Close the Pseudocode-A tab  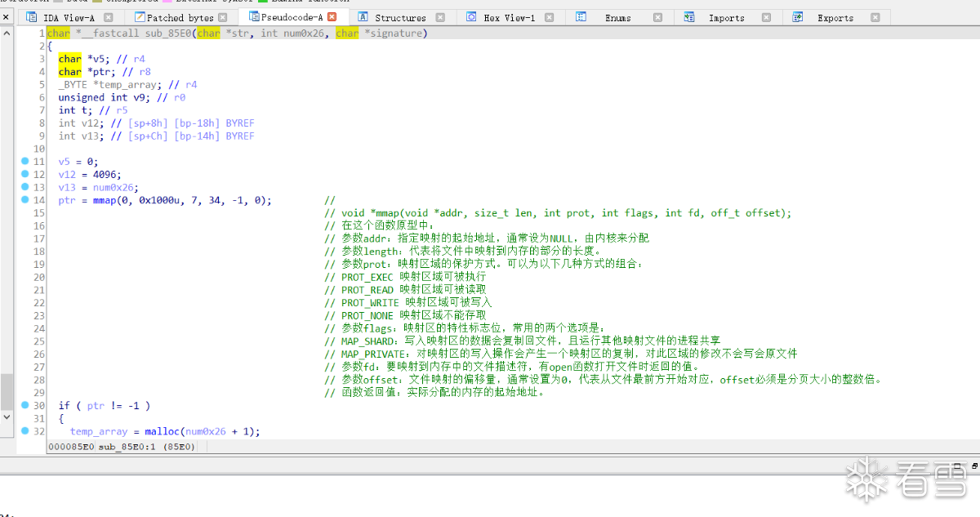[332, 17]
